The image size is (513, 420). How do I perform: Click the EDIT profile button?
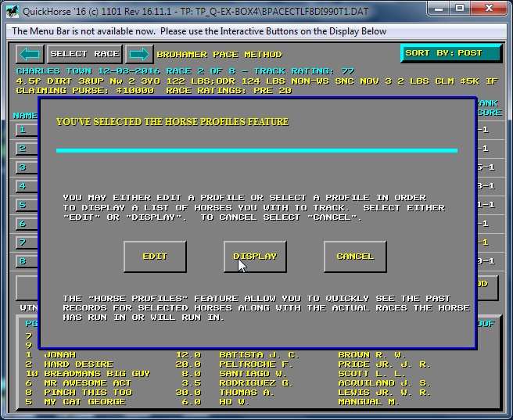(x=155, y=257)
